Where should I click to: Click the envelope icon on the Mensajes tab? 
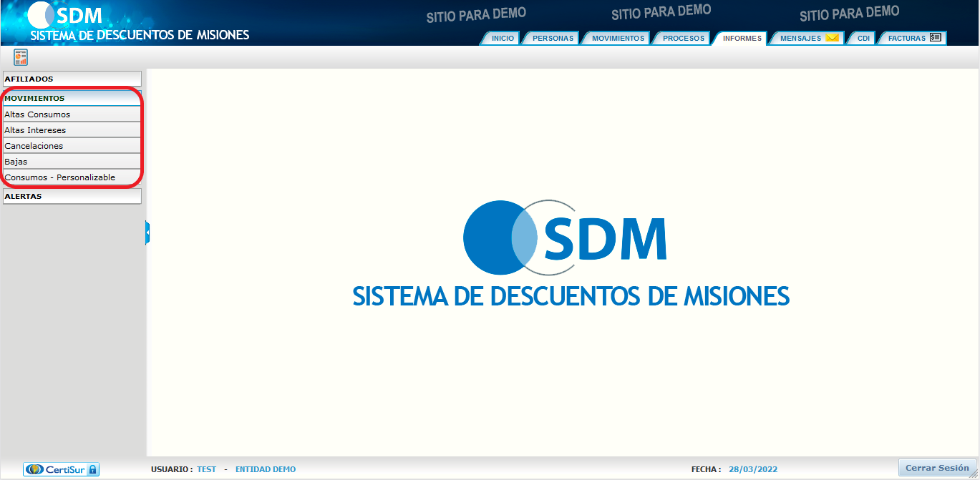831,38
